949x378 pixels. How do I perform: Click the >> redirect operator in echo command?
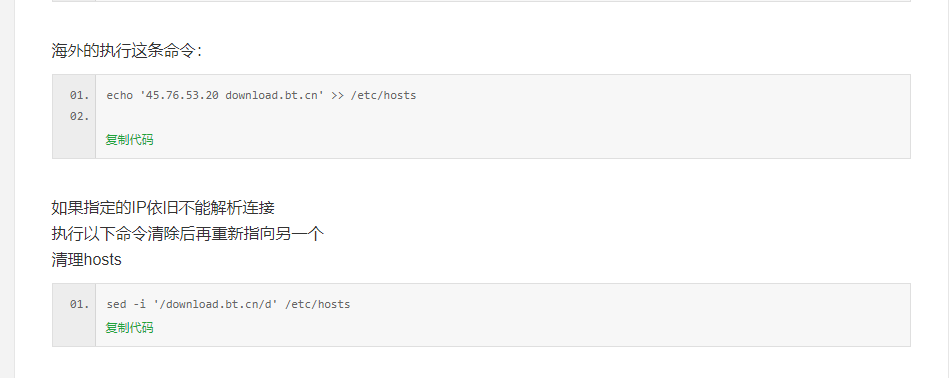[x=337, y=96]
